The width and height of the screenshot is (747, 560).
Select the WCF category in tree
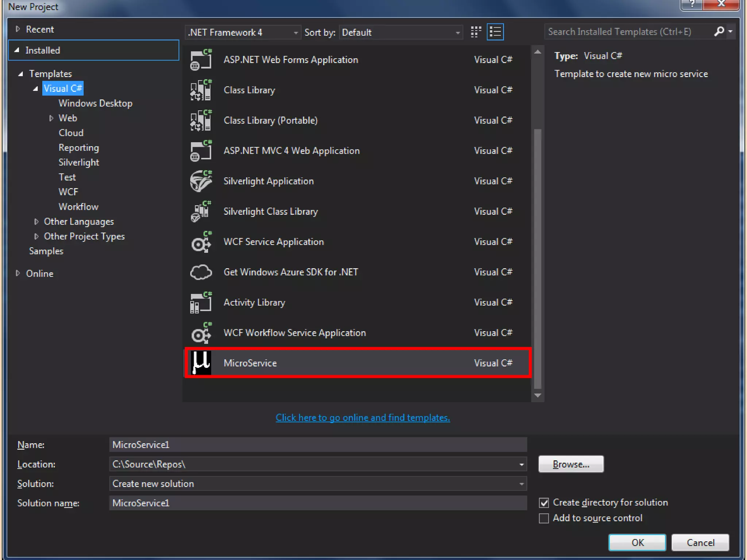point(68,192)
